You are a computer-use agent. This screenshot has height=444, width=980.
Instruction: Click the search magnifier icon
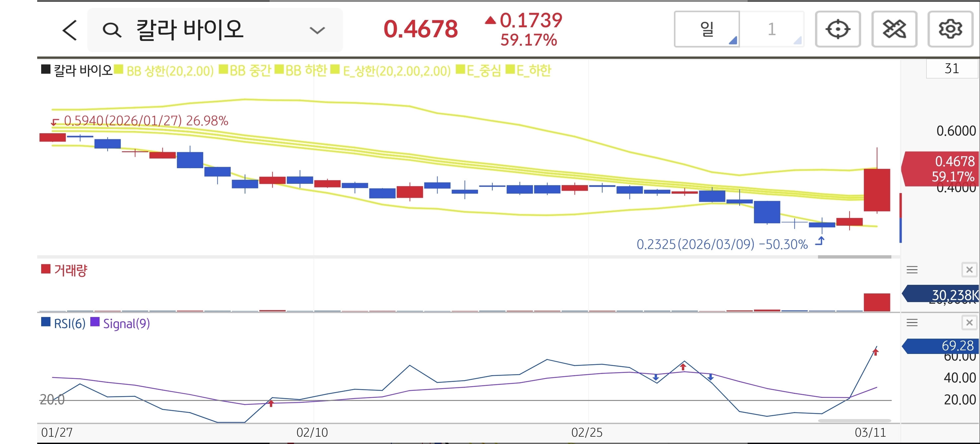pyautogui.click(x=112, y=30)
